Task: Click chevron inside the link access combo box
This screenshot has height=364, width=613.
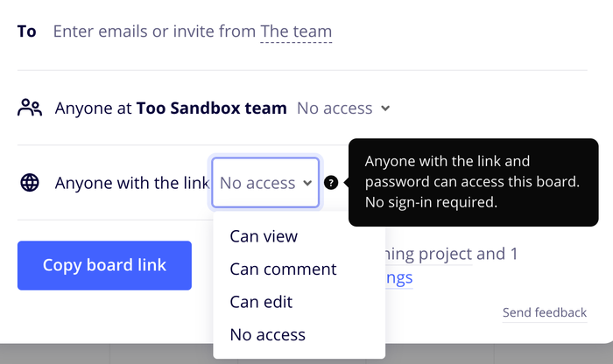Action: [x=307, y=183]
